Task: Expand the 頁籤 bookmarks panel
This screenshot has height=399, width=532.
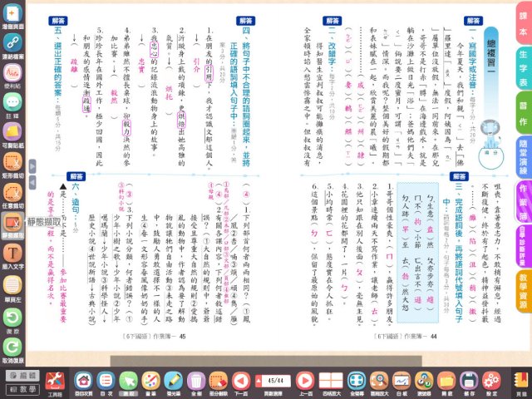Action: point(521,381)
